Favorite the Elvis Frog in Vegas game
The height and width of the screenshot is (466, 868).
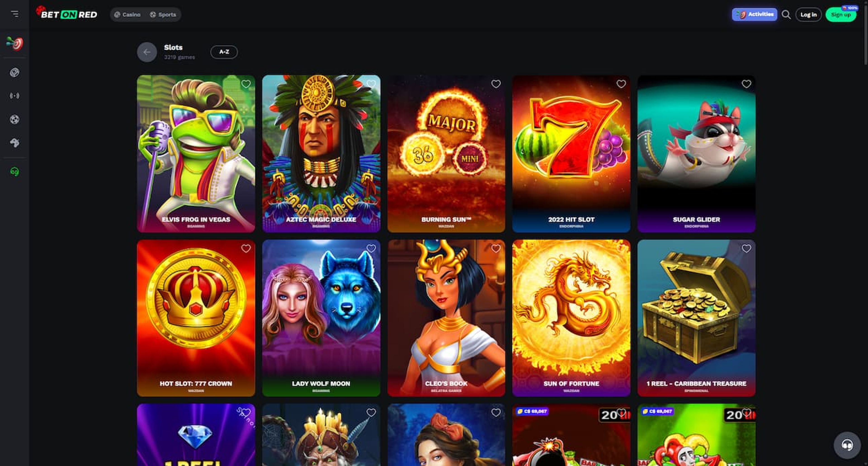tap(246, 84)
